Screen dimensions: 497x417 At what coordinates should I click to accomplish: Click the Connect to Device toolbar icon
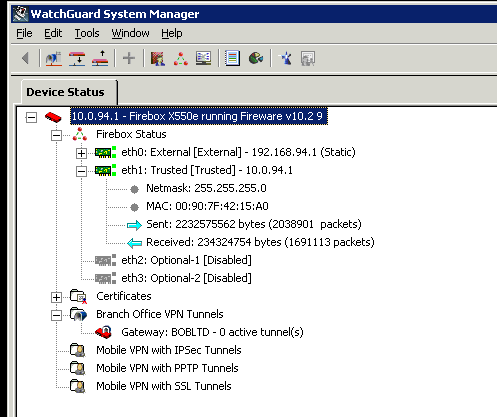(x=54, y=59)
